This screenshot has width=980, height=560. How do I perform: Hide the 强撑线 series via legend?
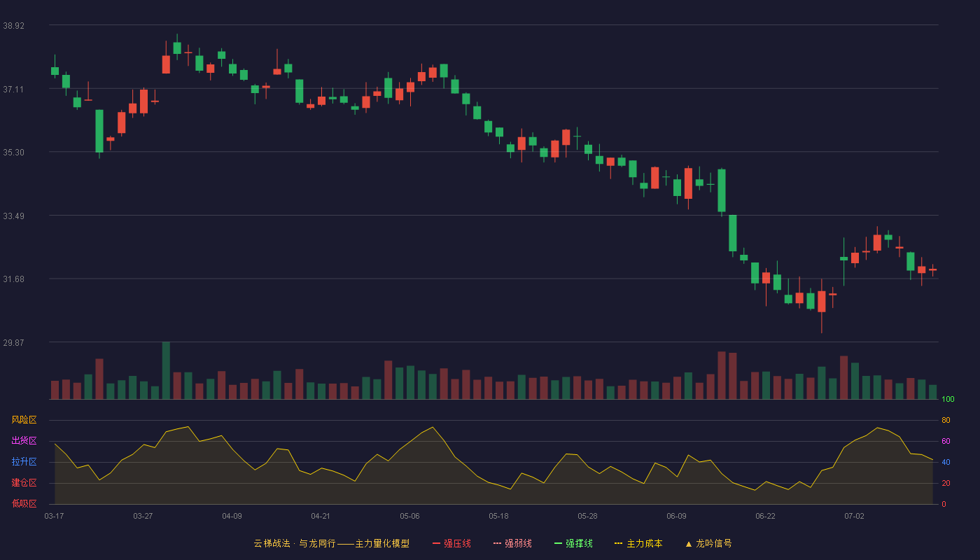coord(573,543)
